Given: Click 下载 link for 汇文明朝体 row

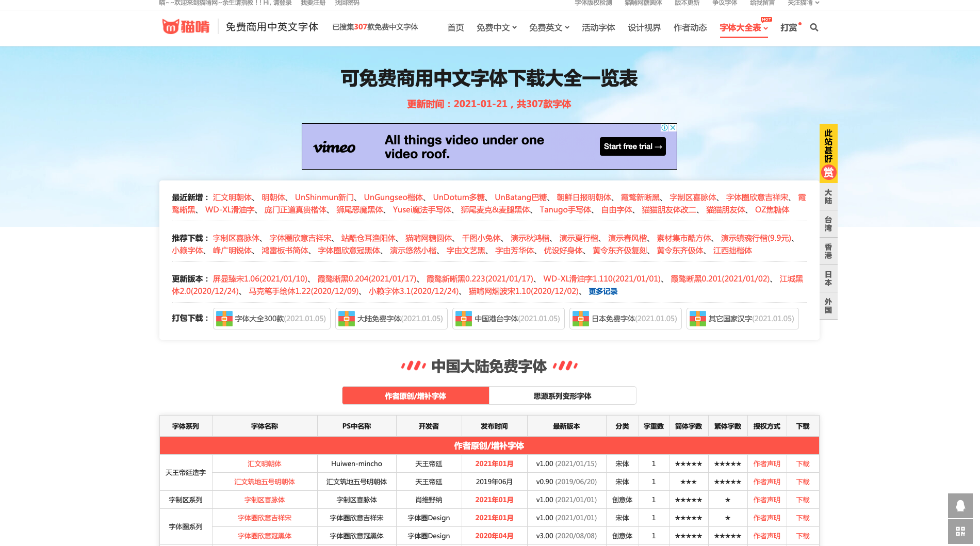Looking at the screenshot, I should point(803,464).
